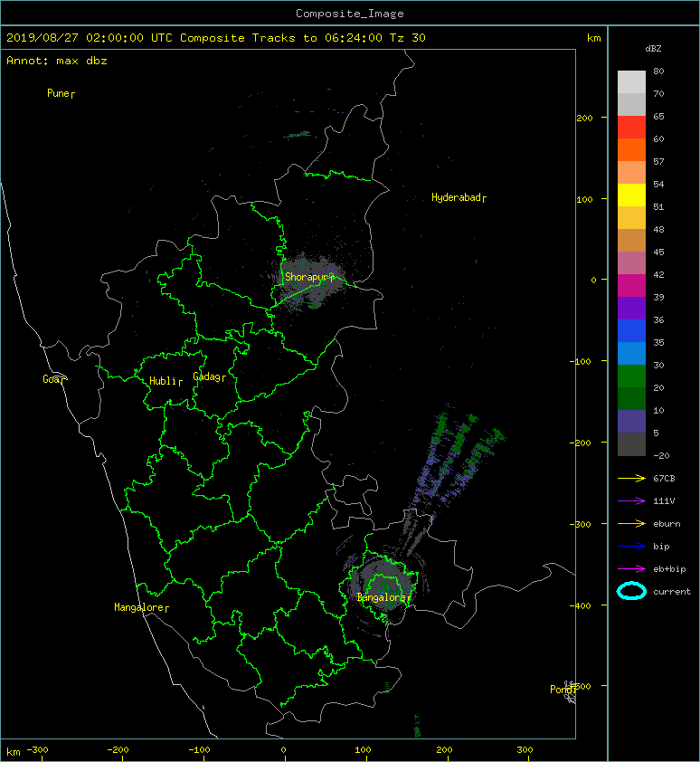
Task: Click the eburn arrow legend icon
Action: [x=631, y=524]
